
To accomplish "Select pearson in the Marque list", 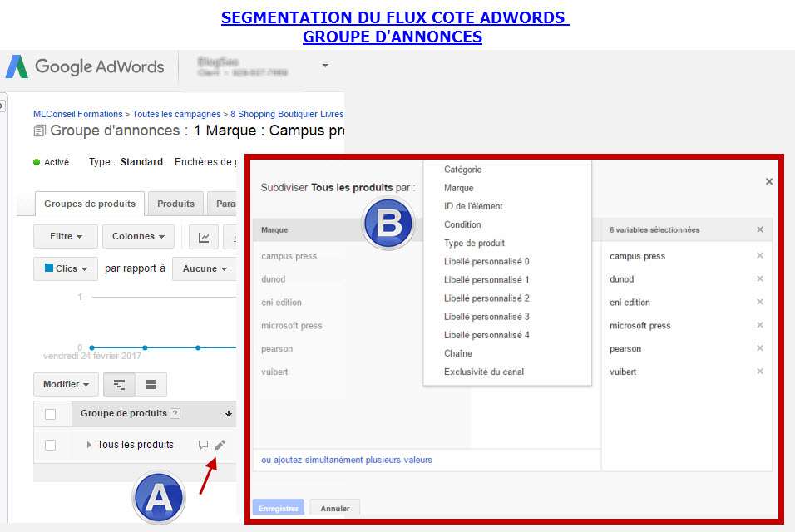I will click(x=277, y=348).
